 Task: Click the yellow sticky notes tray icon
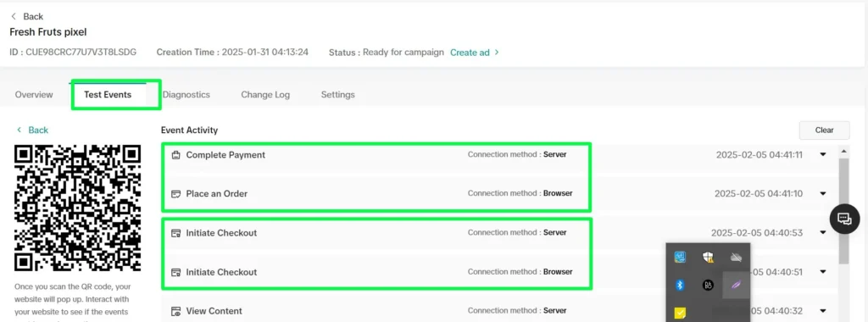point(681,314)
